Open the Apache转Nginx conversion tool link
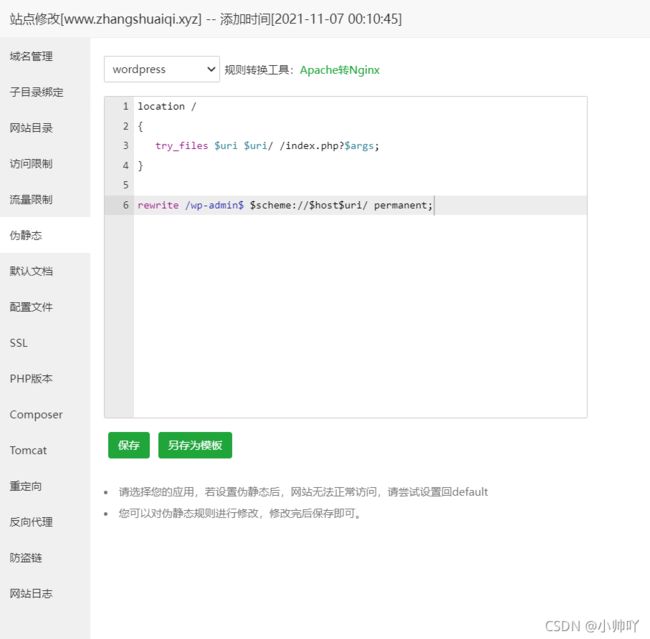This screenshot has width=650, height=639. tap(340, 70)
